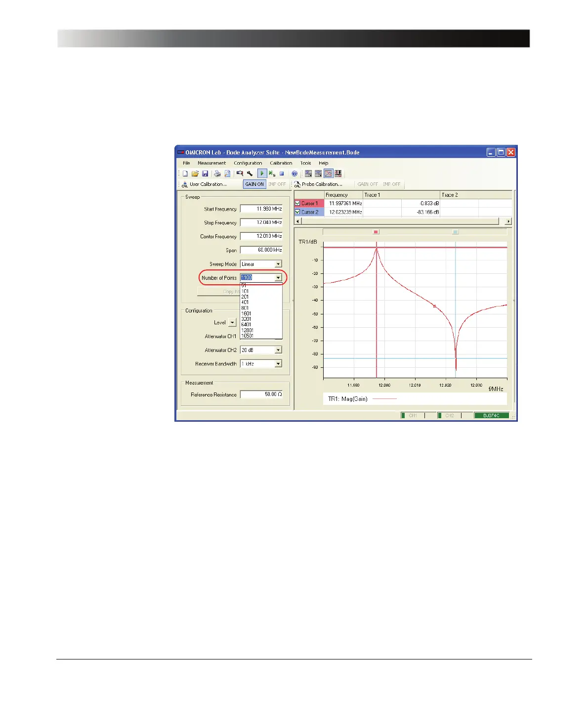Open the File menu
This screenshot has width=588, height=701.
click(186, 163)
